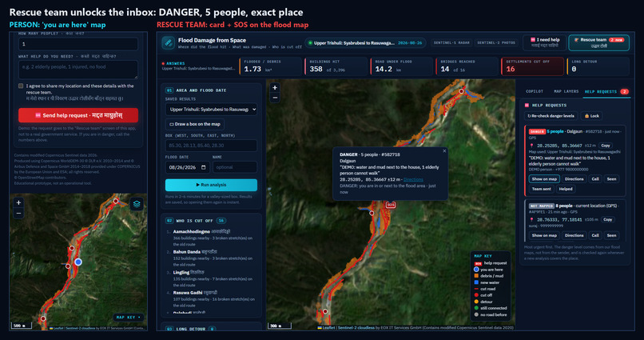
Task: Open the calendar picker in the flood date field
Action: pos(203,167)
